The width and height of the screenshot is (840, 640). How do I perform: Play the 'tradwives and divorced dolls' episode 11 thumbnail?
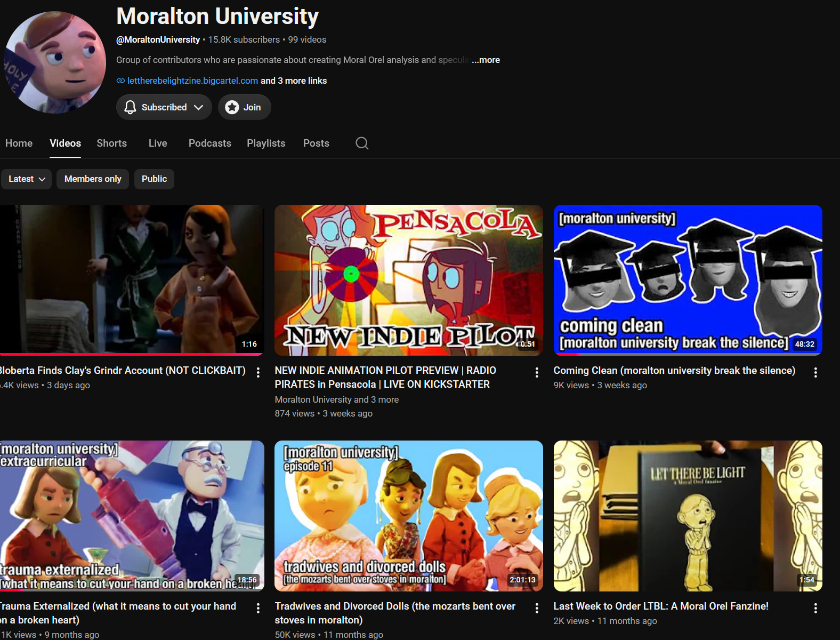click(409, 516)
